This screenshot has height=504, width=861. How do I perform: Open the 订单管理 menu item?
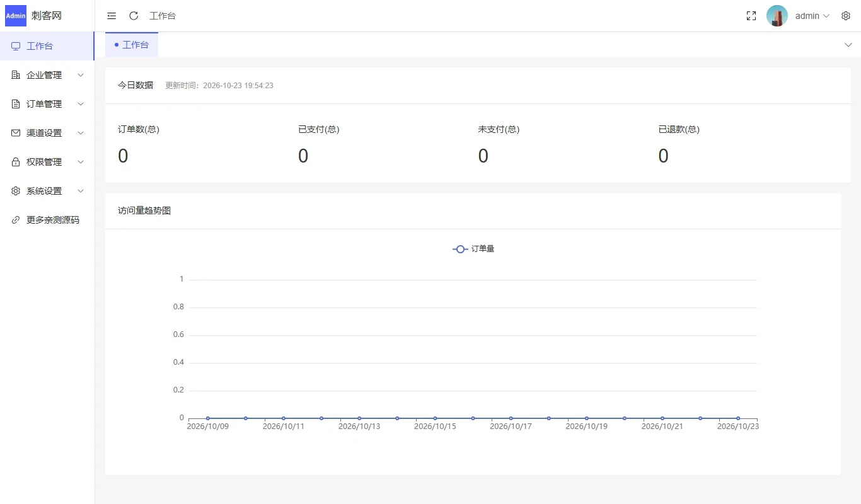click(47, 104)
